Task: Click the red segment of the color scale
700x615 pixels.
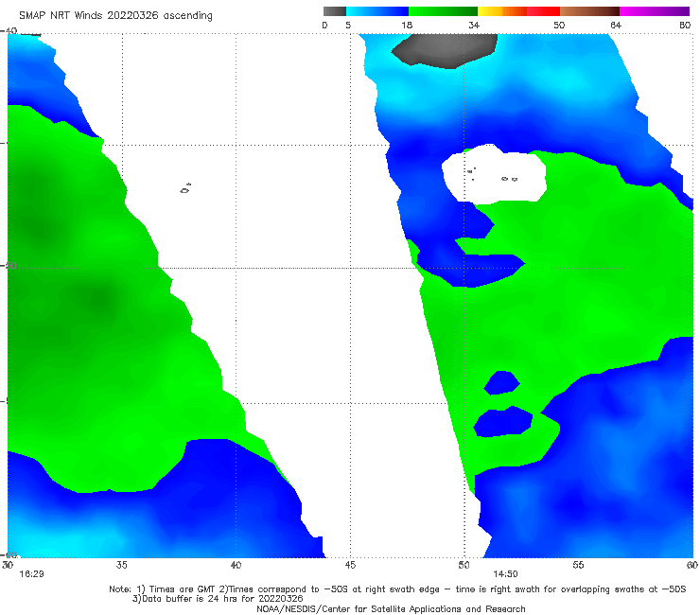Action: pyautogui.click(x=543, y=11)
